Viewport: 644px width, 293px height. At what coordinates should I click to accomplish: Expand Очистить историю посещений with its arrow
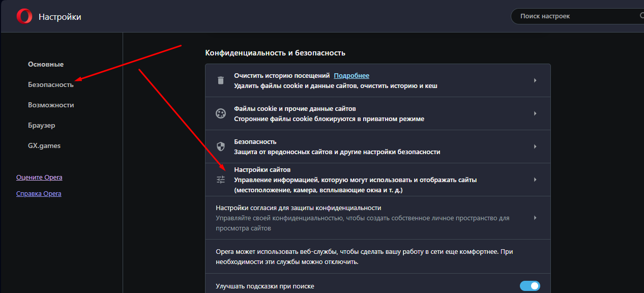pos(535,80)
